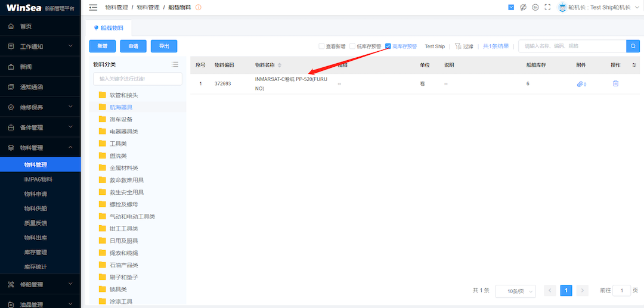Open the 金属材料类 folder icon
644x308 pixels.
click(103, 168)
